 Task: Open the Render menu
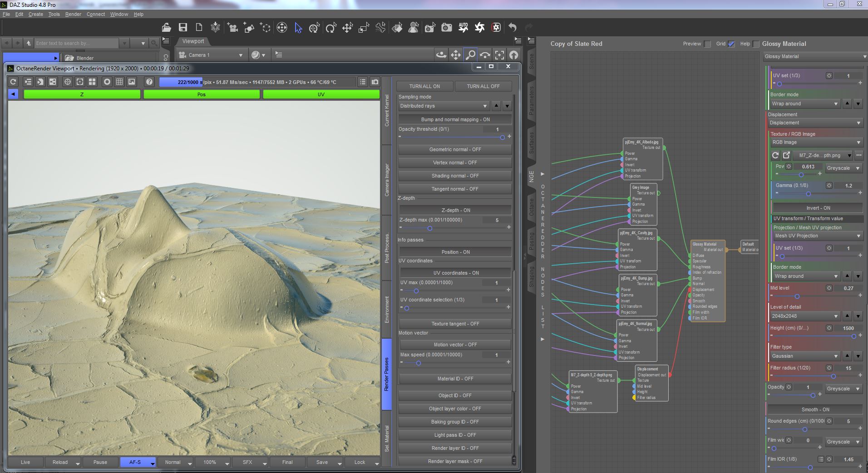point(73,14)
